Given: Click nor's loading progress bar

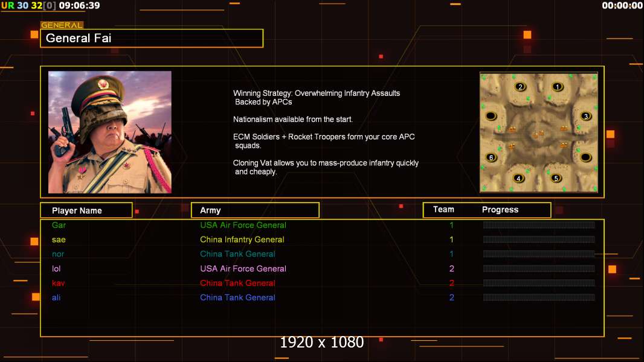Looking at the screenshot, I should point(539,254).
